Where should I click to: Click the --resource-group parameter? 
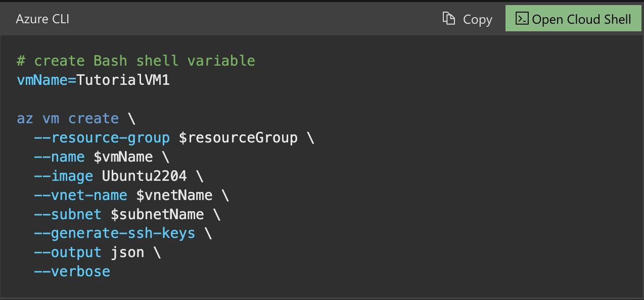click(x=102, y=137)
